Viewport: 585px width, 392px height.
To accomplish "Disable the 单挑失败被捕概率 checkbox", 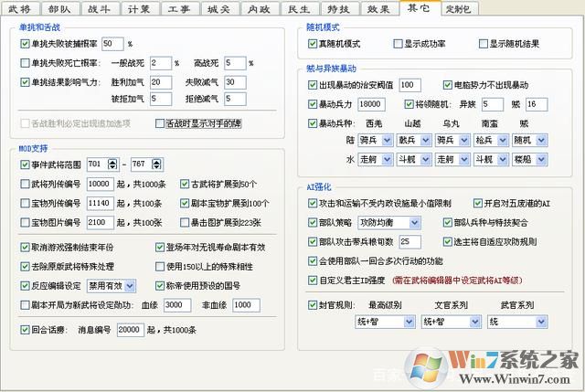I will click(25, 43).
